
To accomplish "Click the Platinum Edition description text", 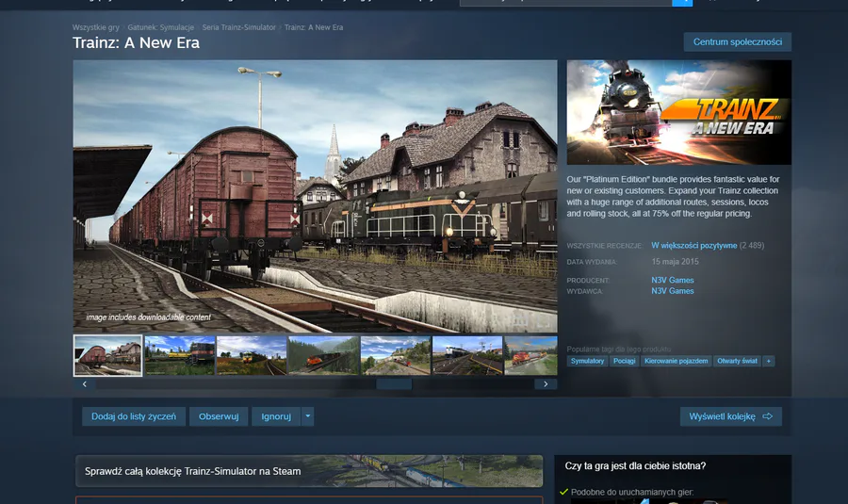I will coord(674,196).
